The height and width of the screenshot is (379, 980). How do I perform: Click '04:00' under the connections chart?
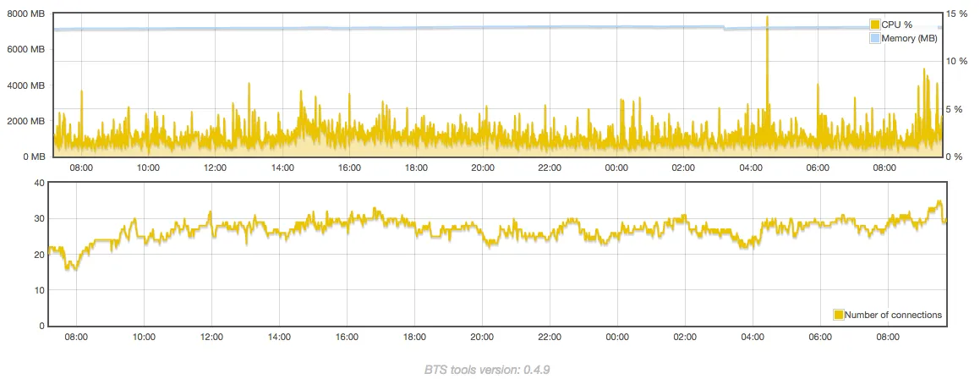753,337
